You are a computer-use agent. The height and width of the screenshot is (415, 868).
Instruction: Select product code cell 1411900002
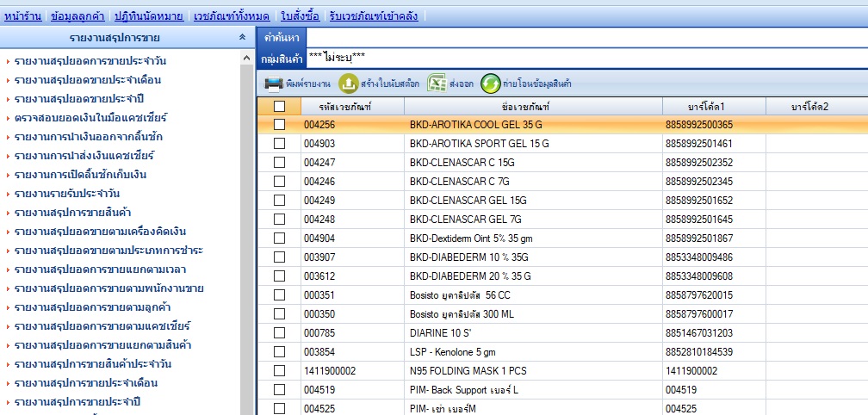[x=353, y=370]
